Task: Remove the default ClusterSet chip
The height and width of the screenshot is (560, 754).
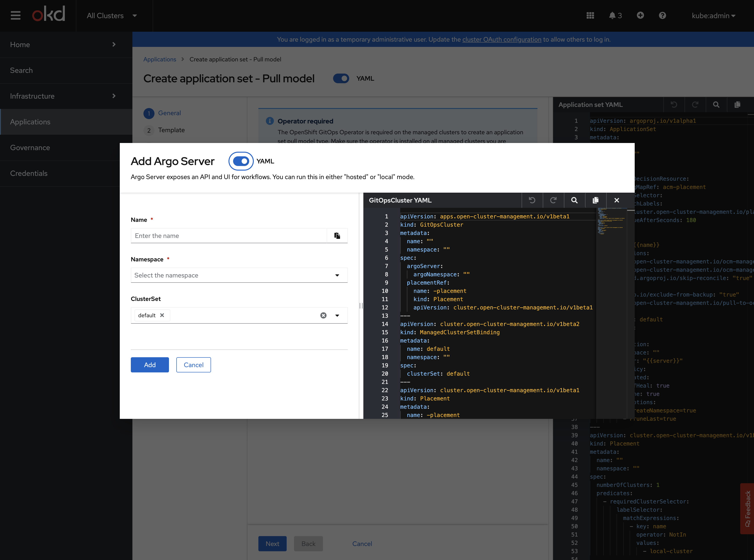Action: (x=162, y=315)
